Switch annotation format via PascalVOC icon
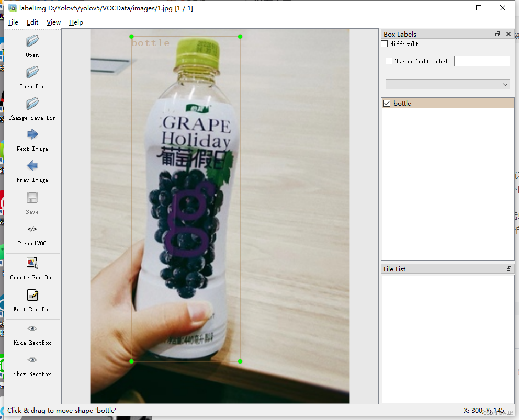This screenshot has height=420, width=519. tap(32, 229)
